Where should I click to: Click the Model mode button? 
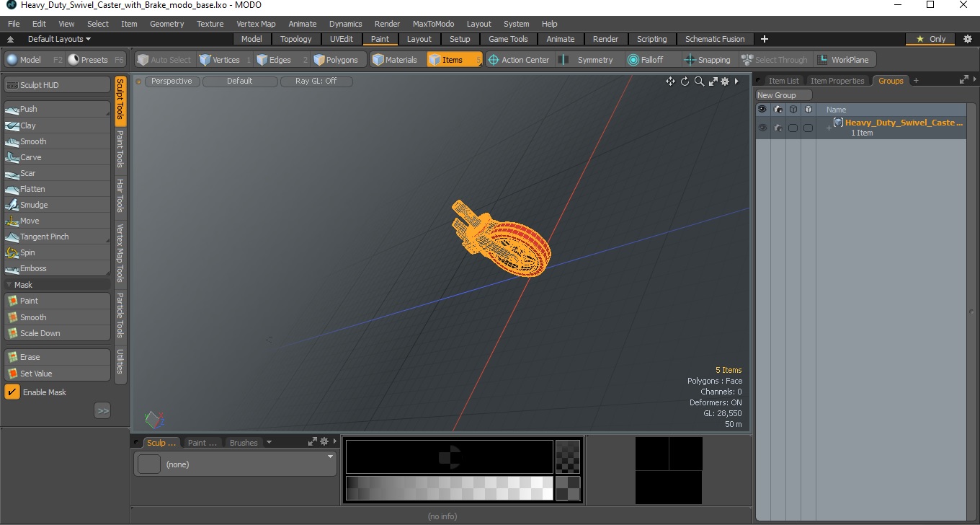[35, 60]
